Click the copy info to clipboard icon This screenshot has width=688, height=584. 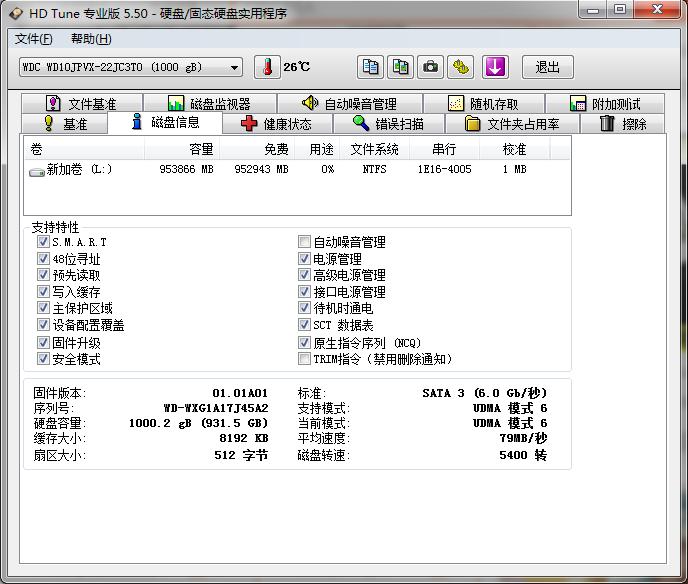(x=370, y=67)
